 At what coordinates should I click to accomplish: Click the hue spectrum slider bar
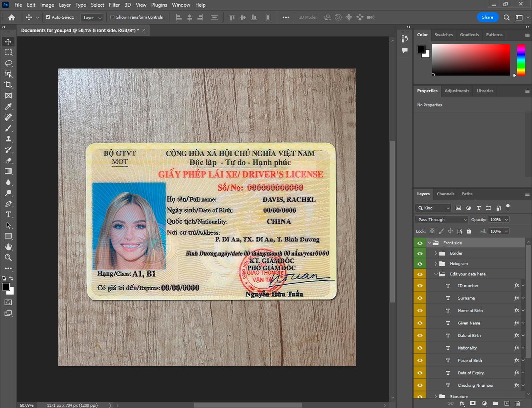pyautogui.click(x=521, y=60)
